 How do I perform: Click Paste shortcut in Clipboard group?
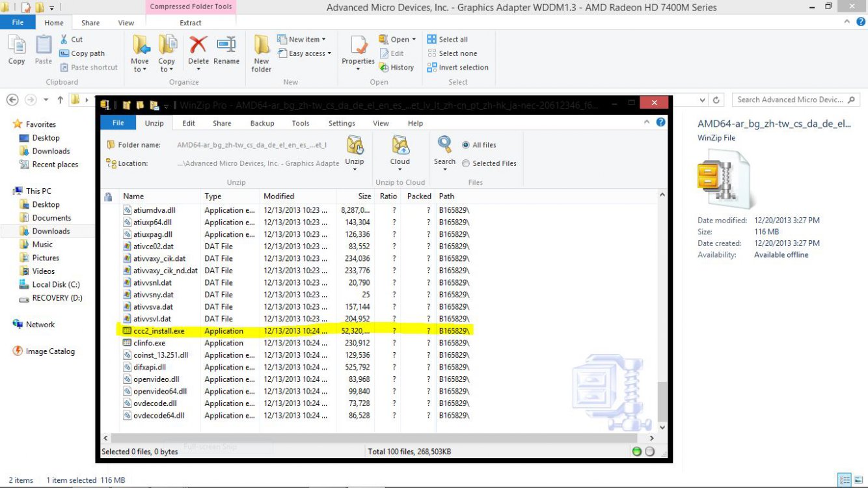pyautogui.click(x=88, y=67)
